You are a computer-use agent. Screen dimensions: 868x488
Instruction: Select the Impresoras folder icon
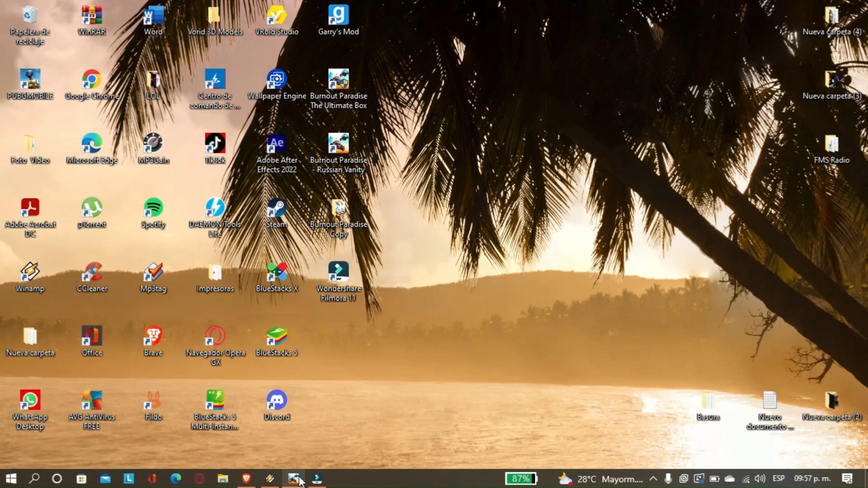215,277
